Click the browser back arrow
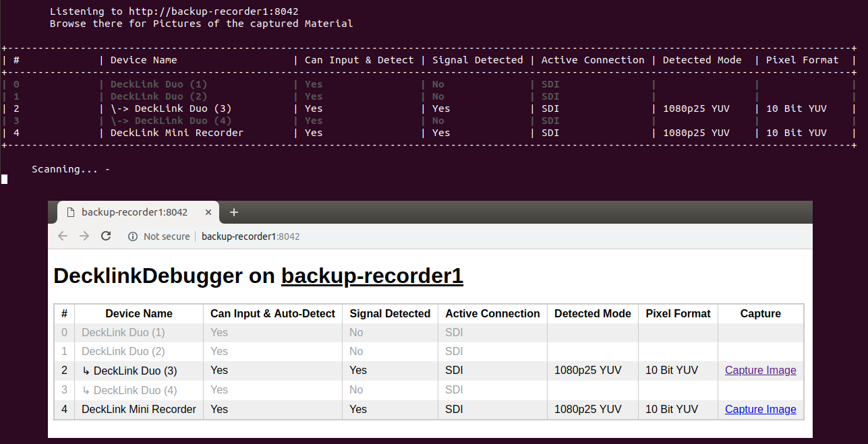Viewport: 868px width, 444px height. point(63,236)
